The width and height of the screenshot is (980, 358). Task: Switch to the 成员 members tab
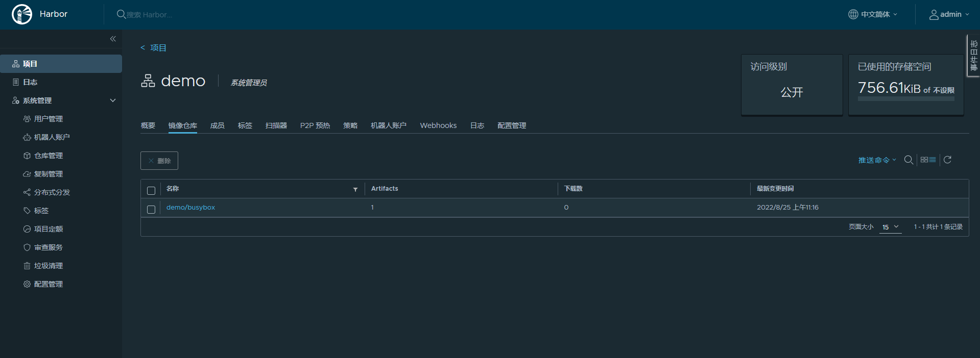click(217, 125)
